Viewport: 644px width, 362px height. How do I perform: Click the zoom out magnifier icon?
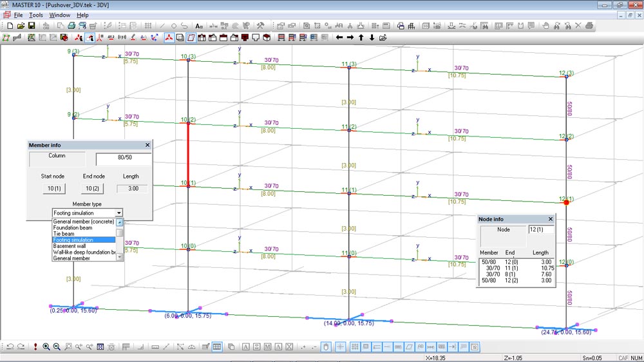pos(57,347)
